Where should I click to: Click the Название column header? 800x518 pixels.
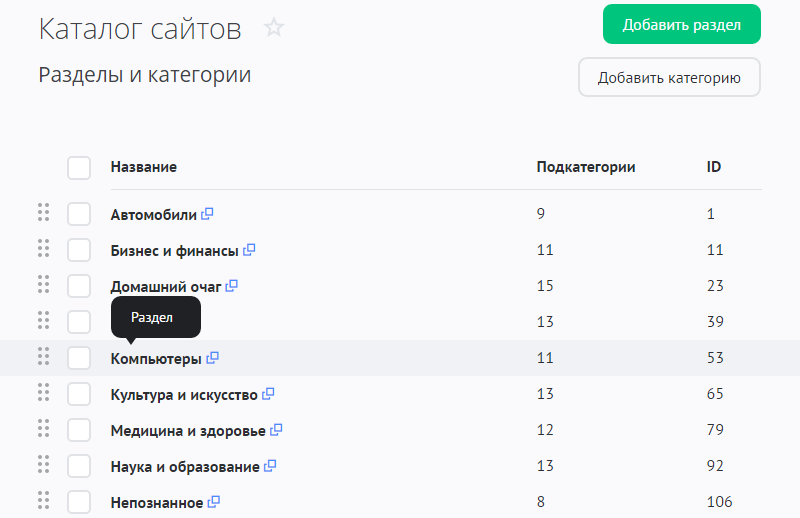[143, 167]
